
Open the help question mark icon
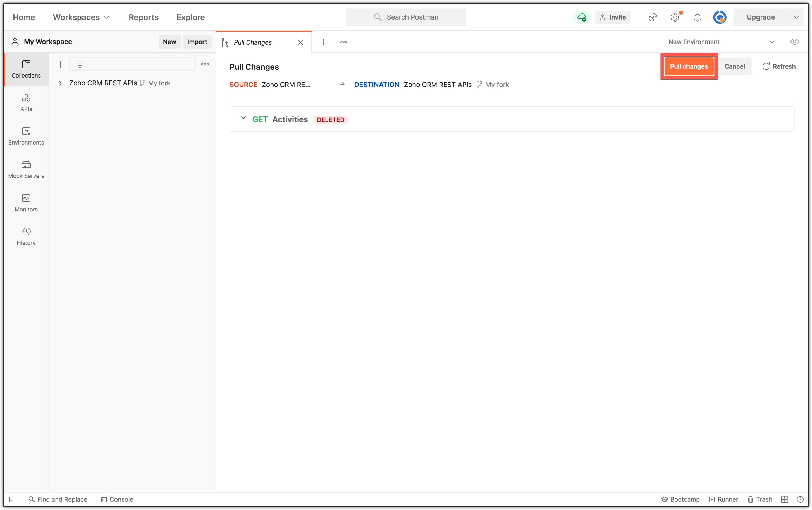[800, 499]
